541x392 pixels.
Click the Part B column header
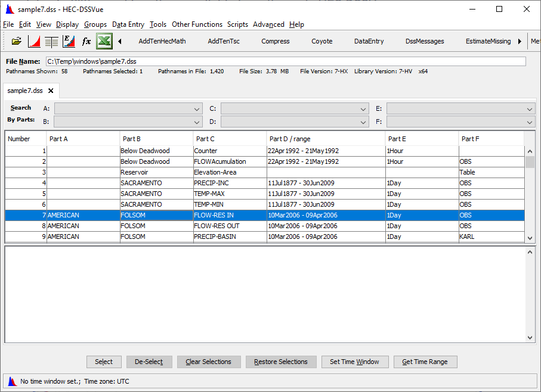tap(156, 139)
